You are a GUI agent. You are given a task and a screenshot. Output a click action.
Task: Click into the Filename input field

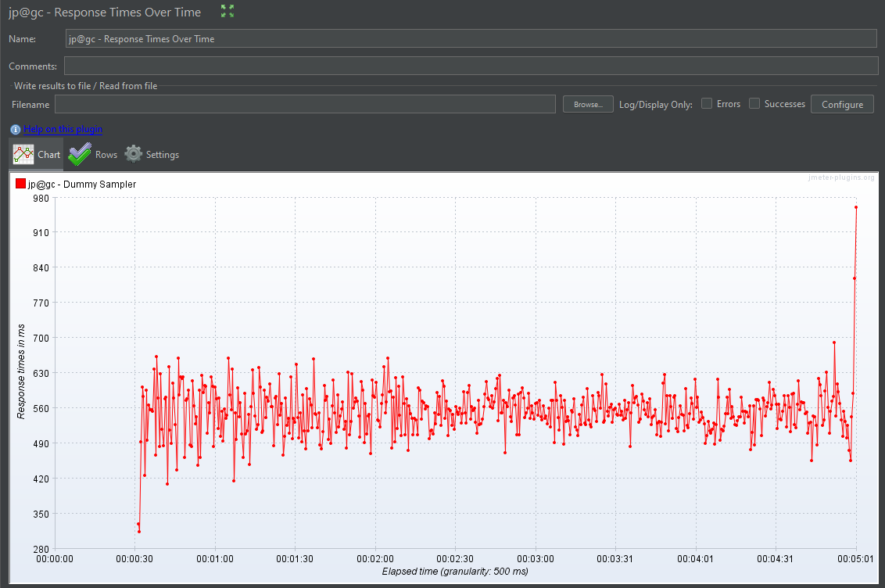click(x=306, y=105)
